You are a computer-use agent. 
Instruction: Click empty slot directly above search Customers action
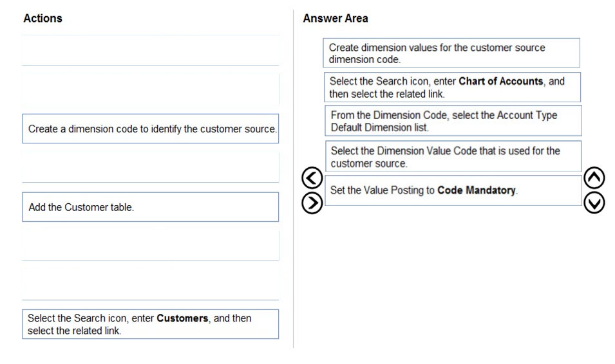coord(151,285)
